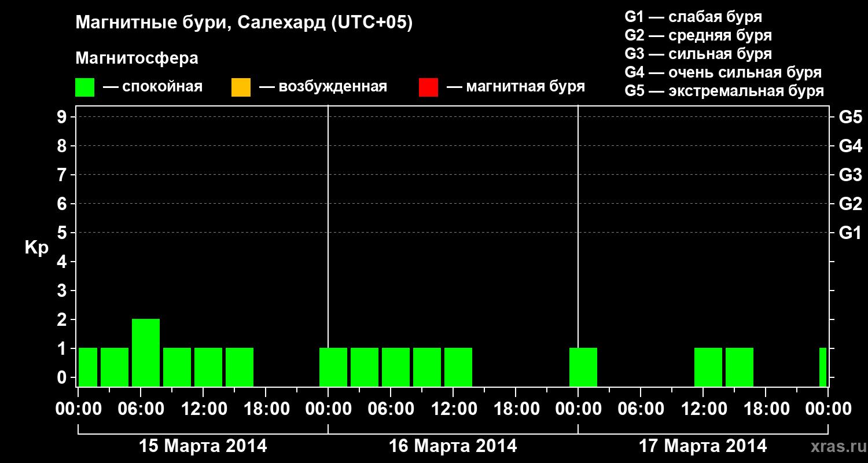Screen dimensions: 868x463
Task: Click the 'Kp' y-axis title
Action: [x=36, y=247]
